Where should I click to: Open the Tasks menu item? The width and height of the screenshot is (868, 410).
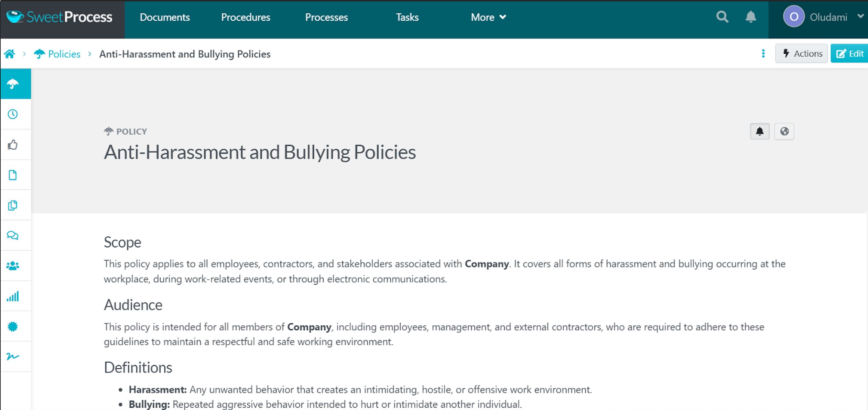[x=407, y=17]
